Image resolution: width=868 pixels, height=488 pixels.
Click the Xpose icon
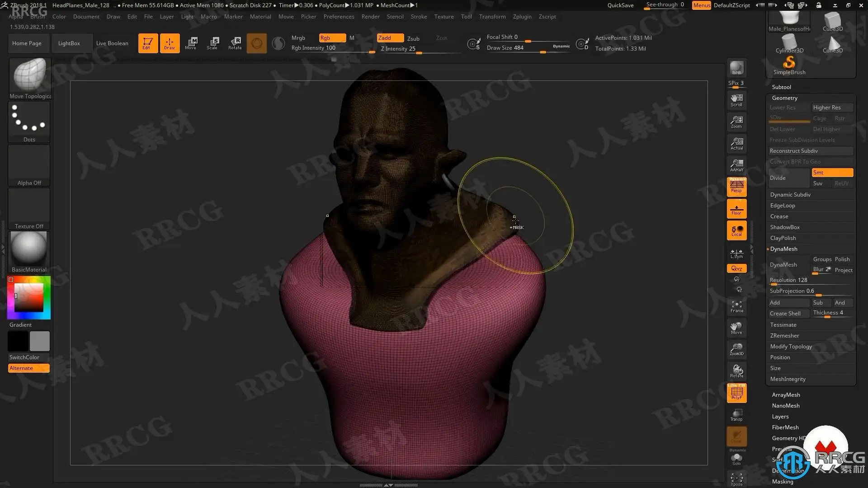(x=736, y=480)
